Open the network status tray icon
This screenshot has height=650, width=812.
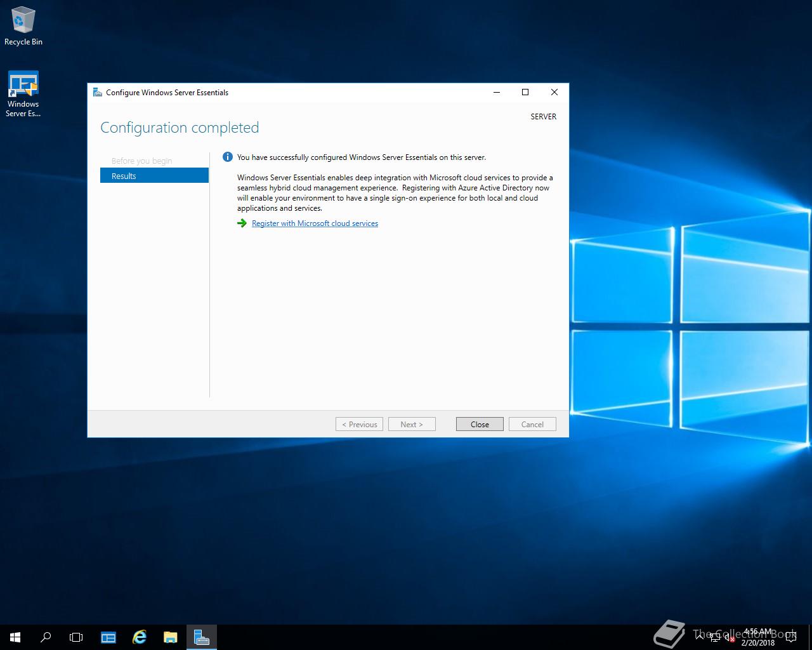coord(715,637)
